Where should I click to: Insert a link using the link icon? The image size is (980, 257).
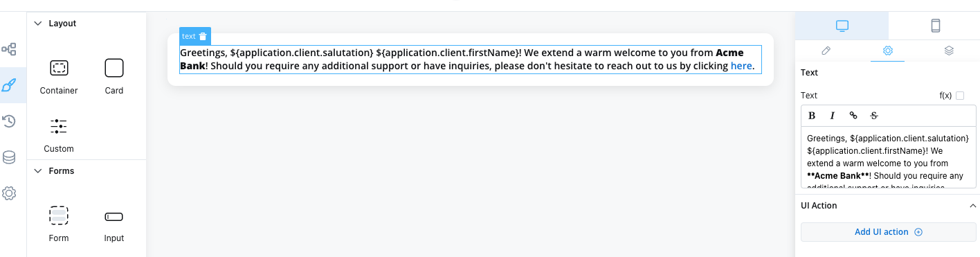(853, 116)
